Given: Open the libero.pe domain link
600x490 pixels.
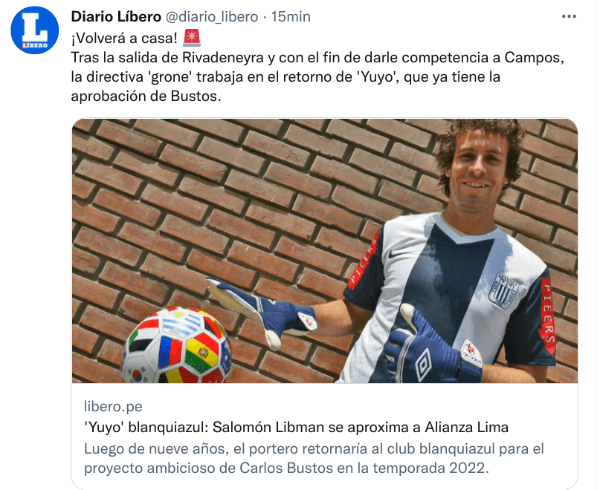Looking at the screenshot, I should click(x=113, y=406).
